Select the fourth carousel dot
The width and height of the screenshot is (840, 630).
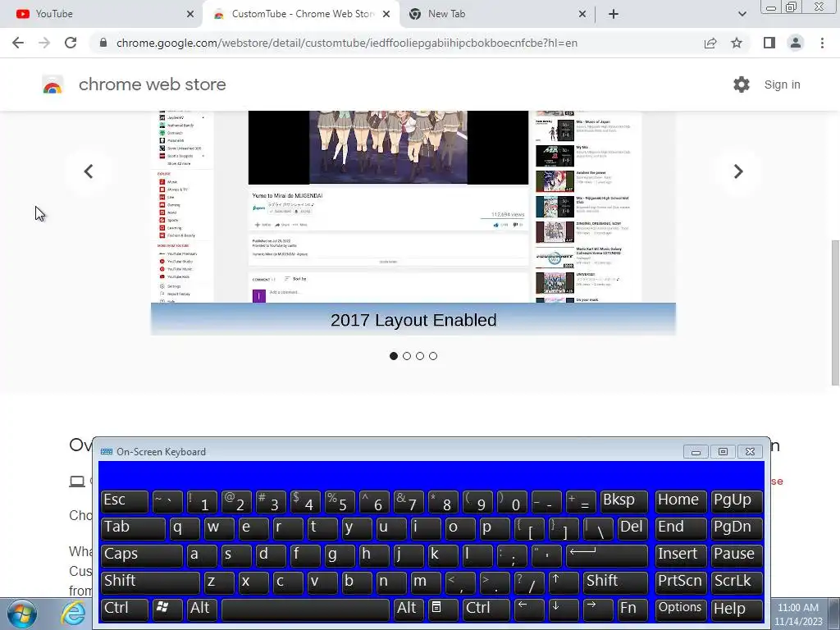click(433, 356)
